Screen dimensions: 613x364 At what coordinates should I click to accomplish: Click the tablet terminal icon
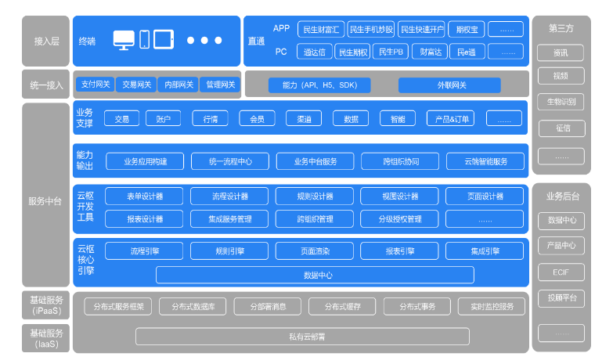[163, 40]
